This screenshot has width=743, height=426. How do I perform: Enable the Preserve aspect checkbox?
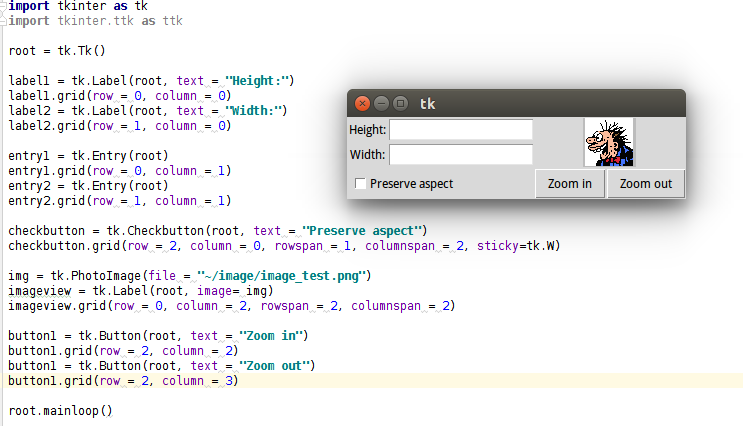pos(361,183)
